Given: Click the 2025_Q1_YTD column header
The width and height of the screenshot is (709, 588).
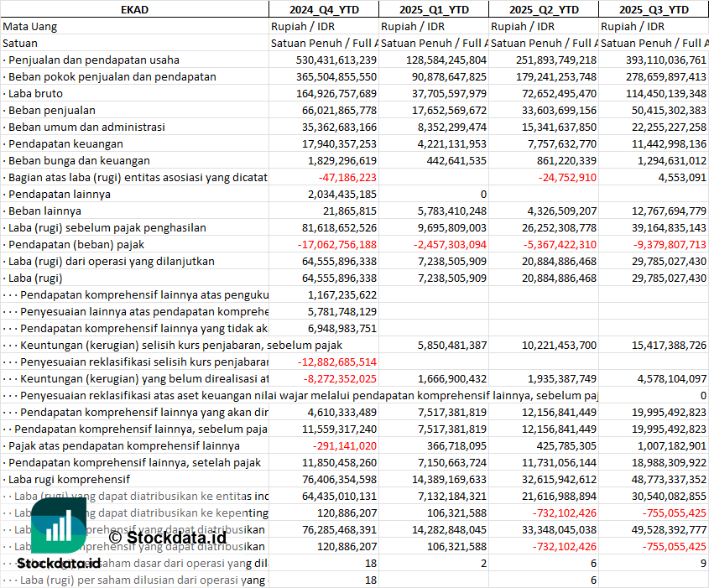Looking at the screenshot, I should 433,9.
